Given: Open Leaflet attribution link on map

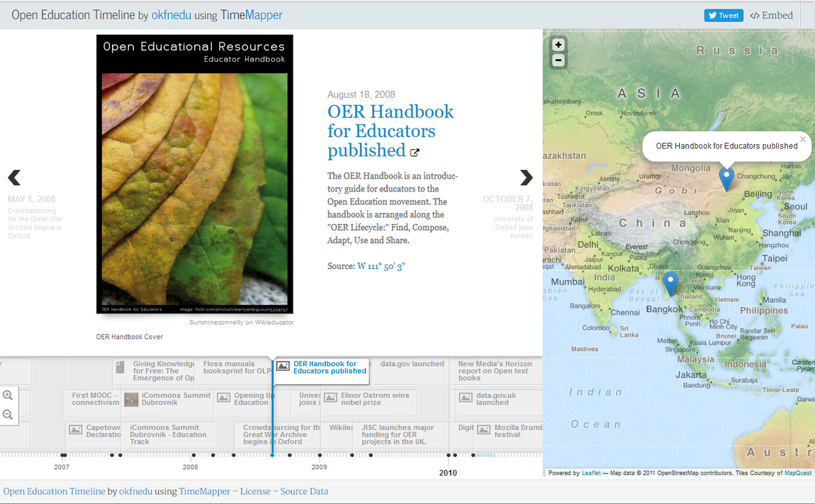Looking at the screenshot, I should click(592, 473).
